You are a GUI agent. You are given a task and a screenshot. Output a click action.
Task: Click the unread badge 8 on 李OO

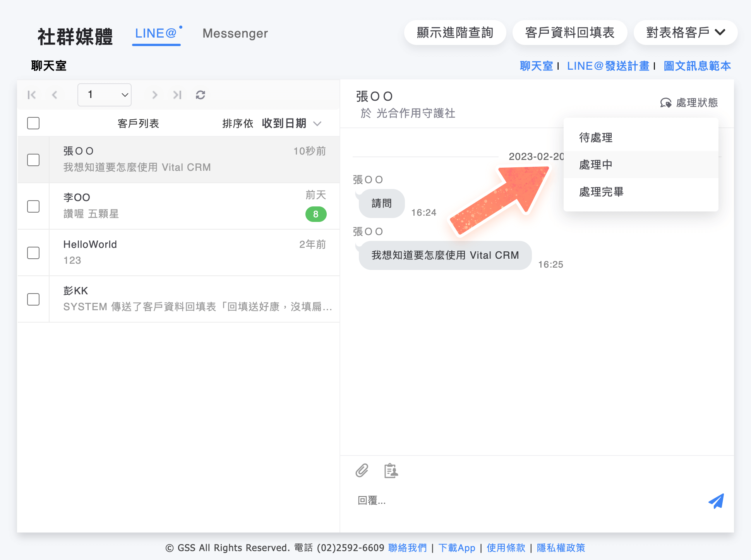[316, 214]
